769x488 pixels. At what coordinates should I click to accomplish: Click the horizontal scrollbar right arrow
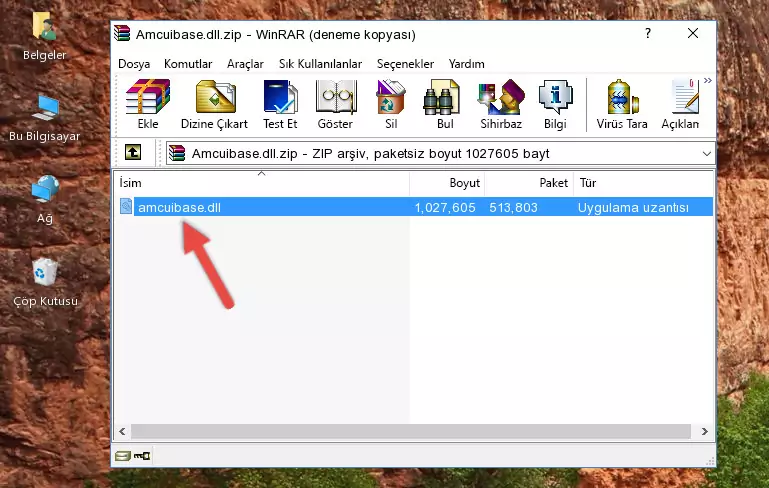point(705,432)
